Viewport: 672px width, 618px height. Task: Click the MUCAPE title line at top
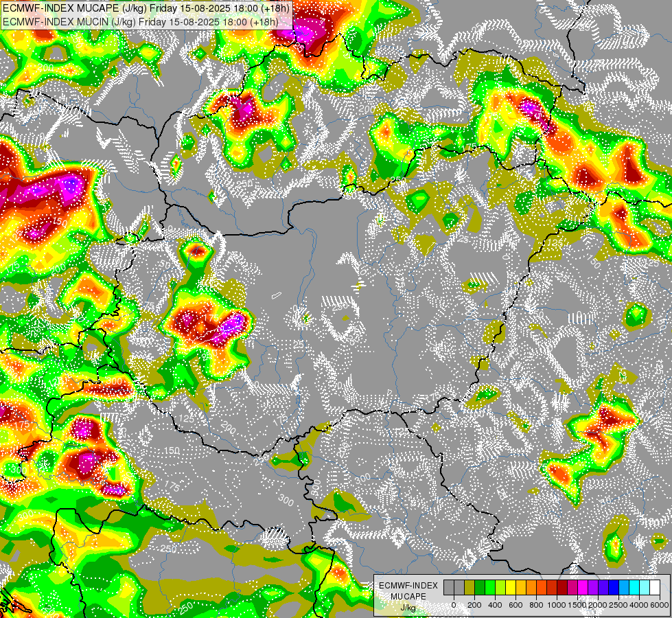[146, 8]
